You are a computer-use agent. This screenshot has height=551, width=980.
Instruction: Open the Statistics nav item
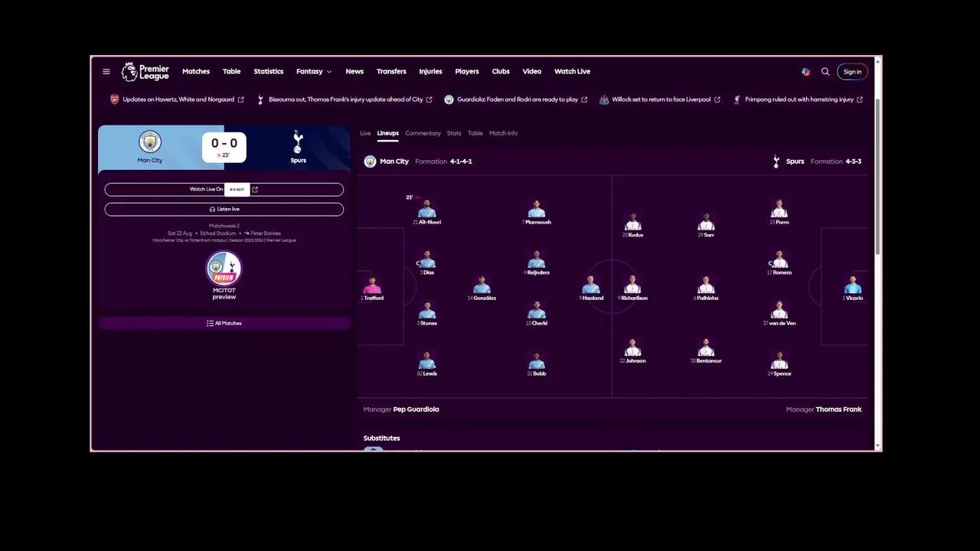(269, 71)
